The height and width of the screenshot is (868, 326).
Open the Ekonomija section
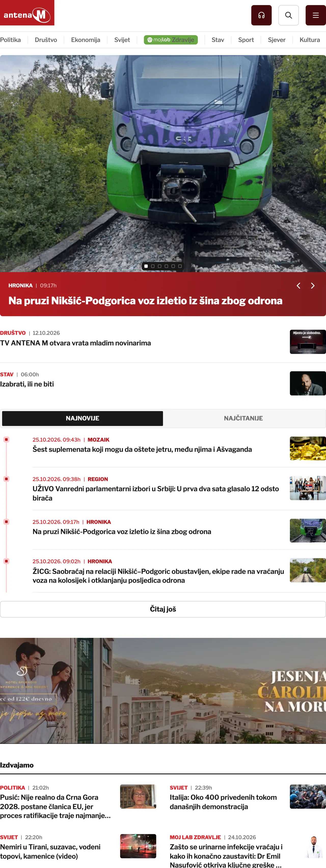click(x=86, y=40)
